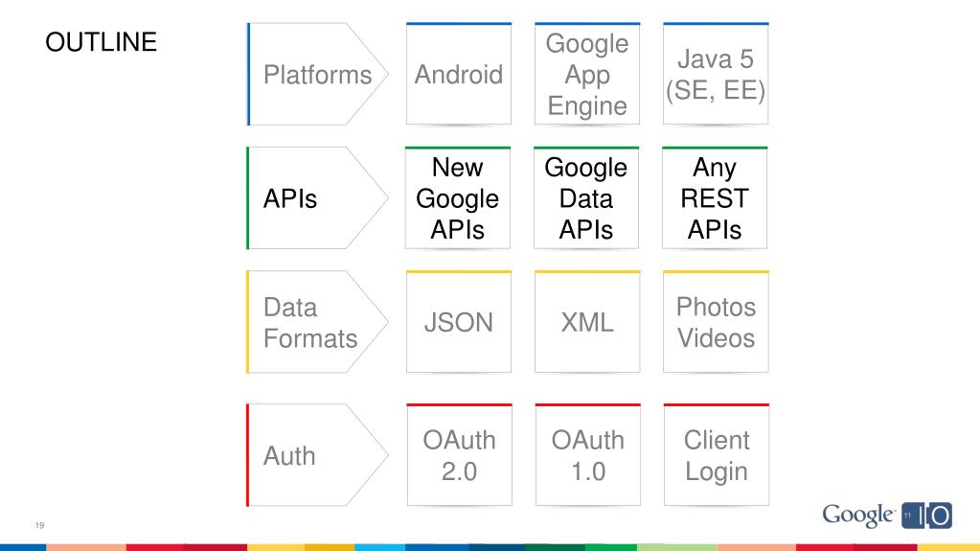The height and width of the screenshot is (551, 980).
Task: Select the Android box
Action: point(459,74)
